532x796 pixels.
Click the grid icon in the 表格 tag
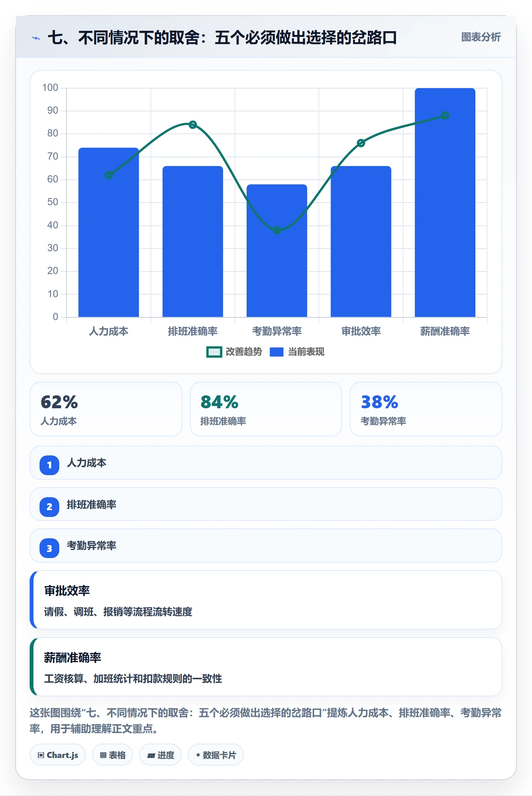pyautogui.click(x=103, y=755)
